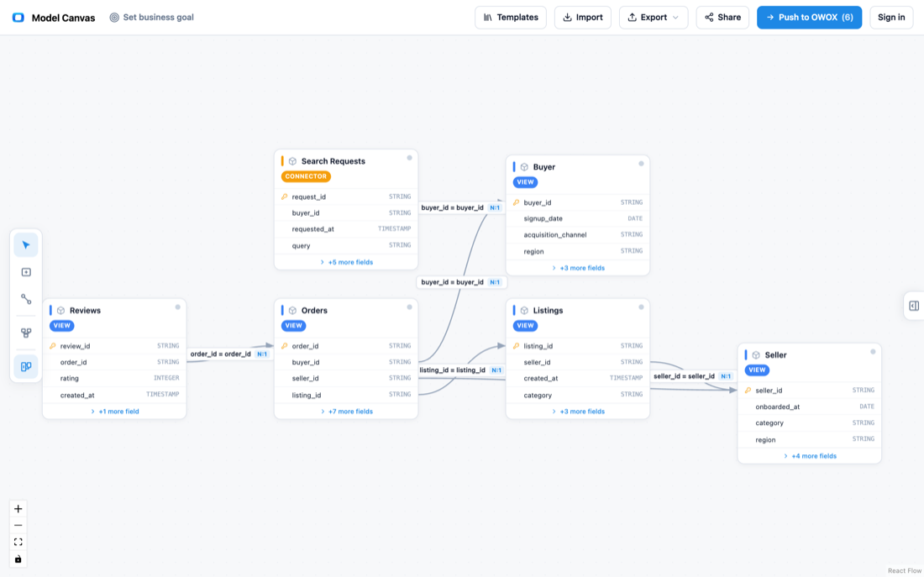
Task: Click the cube icon on Seller card
Action: [756, 354]
